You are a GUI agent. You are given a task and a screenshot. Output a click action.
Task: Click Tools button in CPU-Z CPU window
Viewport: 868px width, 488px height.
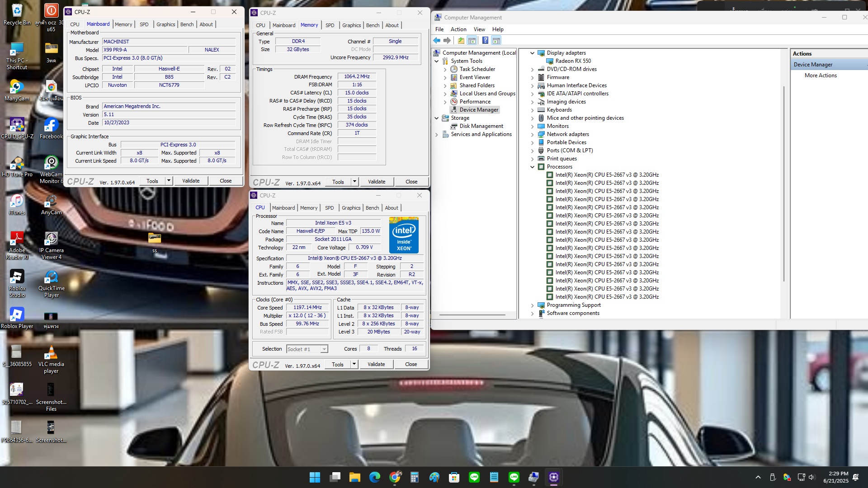pyautogui.click(x=337, y=364)
